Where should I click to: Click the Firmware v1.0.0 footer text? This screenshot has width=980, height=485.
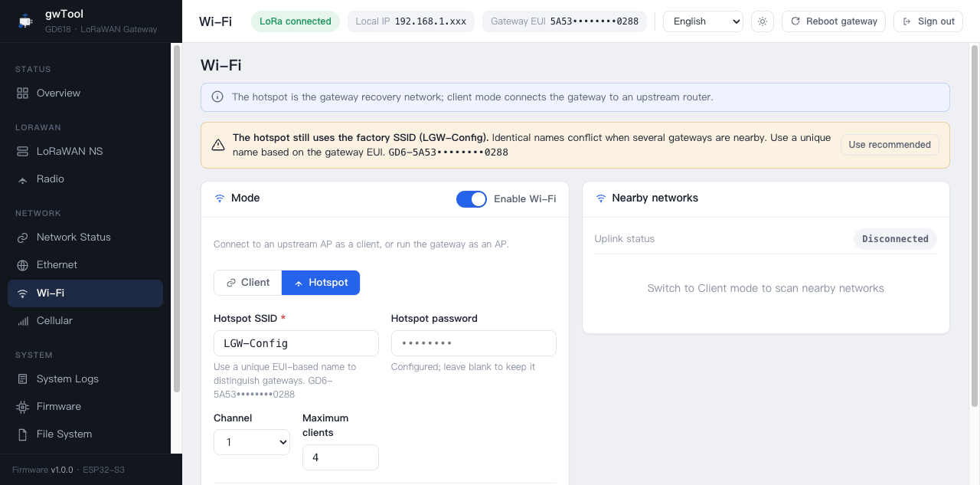coord(43,470)
